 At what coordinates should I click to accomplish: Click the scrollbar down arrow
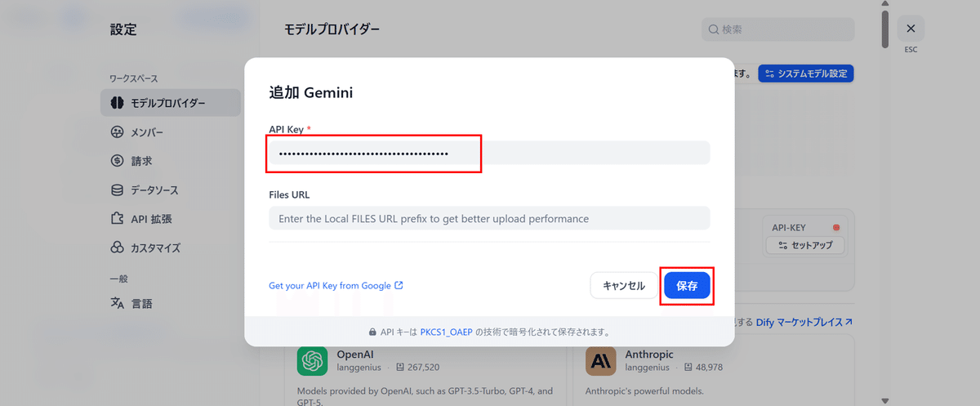(x=884, y=400)
